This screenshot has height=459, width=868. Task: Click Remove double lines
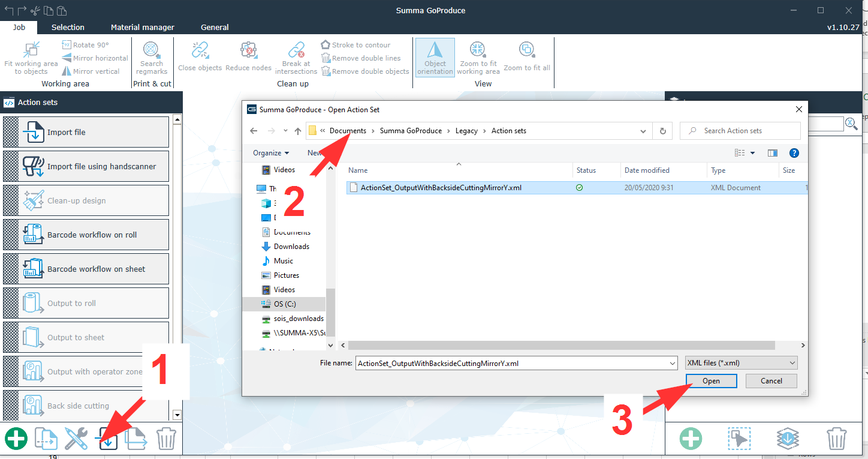click(x=361, y=58)
